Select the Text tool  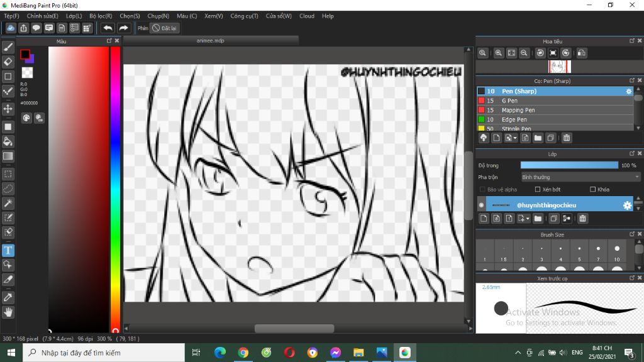point(8,250)
